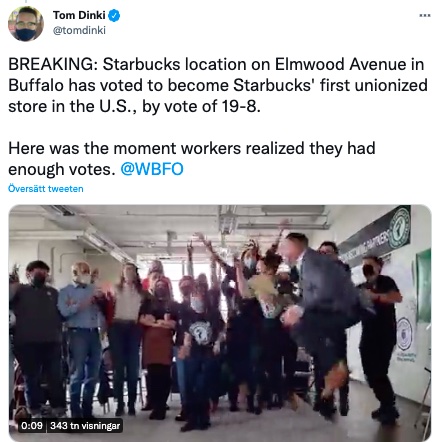The height and width of the screenshot is (442, 435).
Task: Open the tweet's three-dot more options menu
Action: click(x=424, y=15)
